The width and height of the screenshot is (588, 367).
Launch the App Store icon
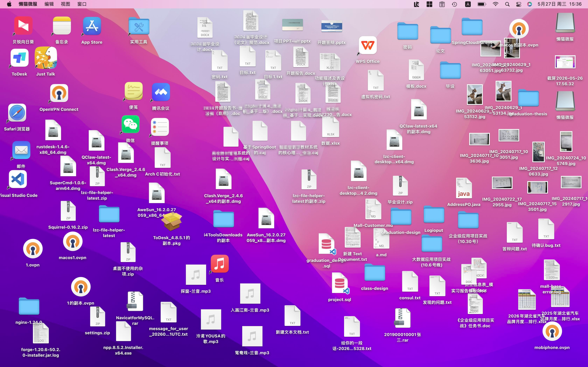tap(92, 26)
